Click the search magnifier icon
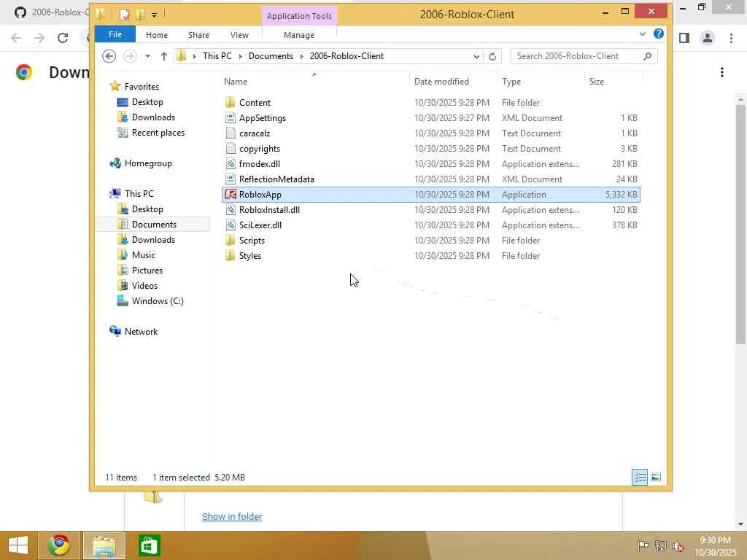The height and width of the screenshot is (560, 747). 647,56
